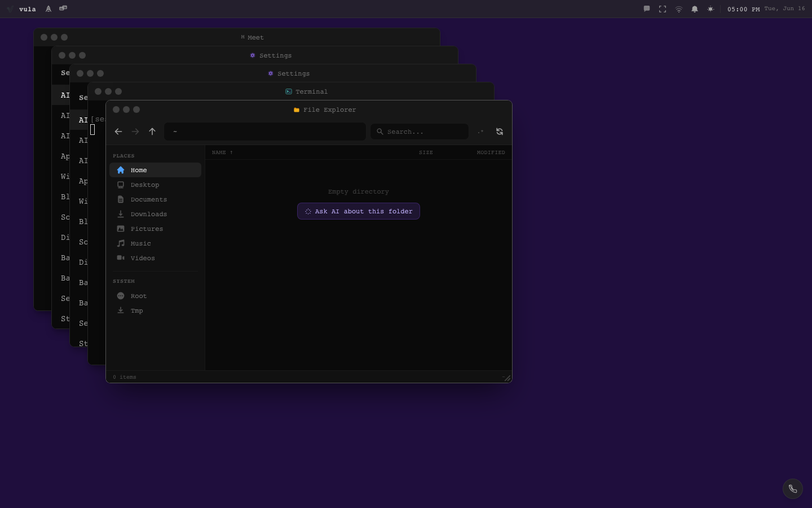The height and width of the screenshot is (508, 812).
Task: Sort by Size column header
Action: (426, 152)
